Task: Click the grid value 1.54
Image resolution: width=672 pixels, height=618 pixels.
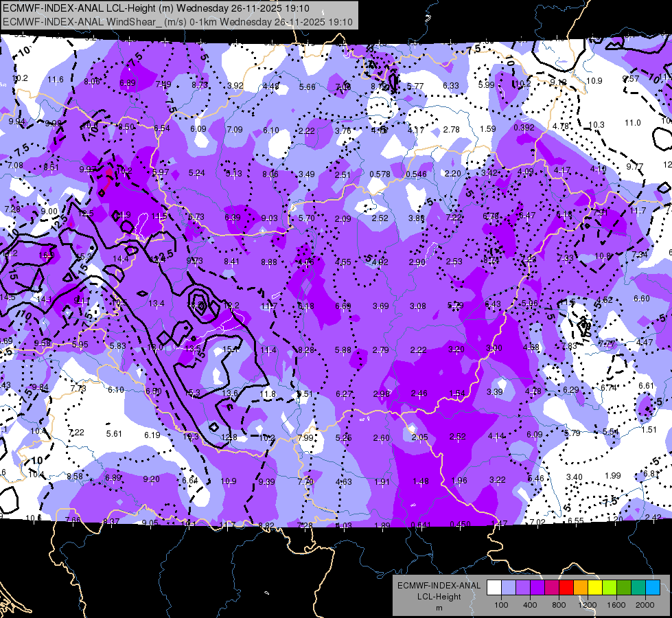Action: (457, 393)
